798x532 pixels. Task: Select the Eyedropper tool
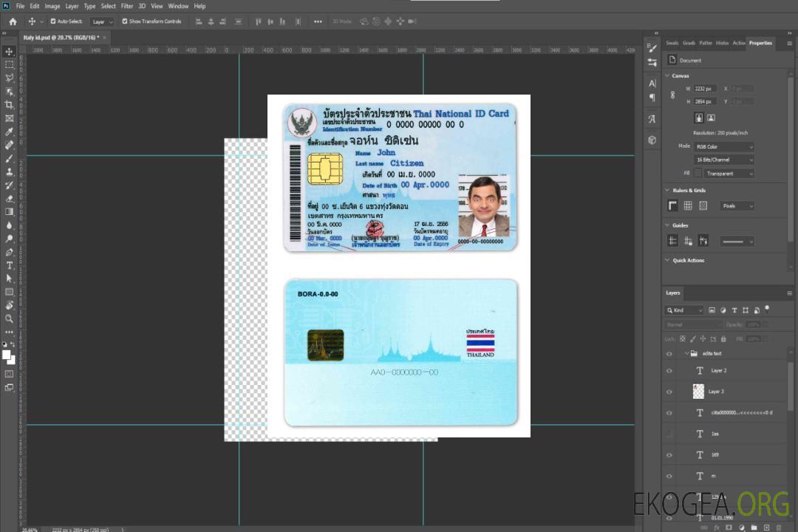9,132
